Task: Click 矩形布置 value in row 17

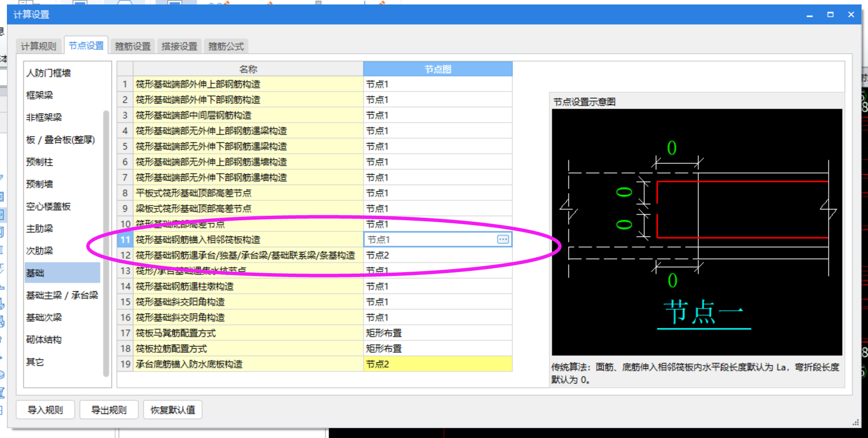Action: tap(437, 333)
